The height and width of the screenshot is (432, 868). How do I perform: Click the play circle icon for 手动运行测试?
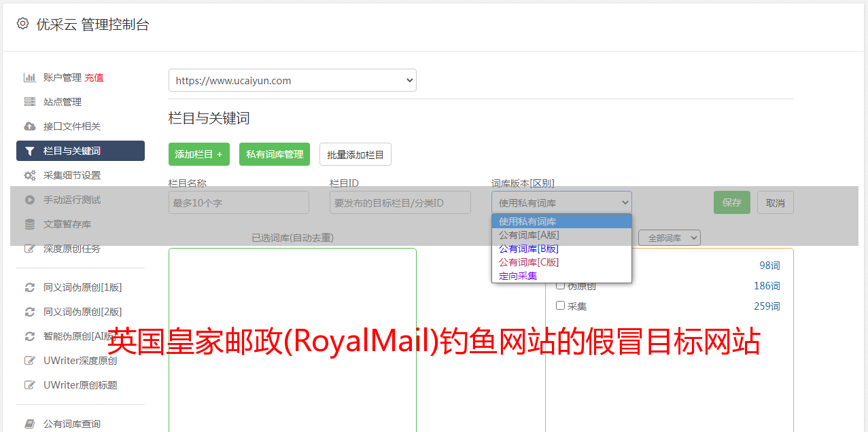(x=30, y=200)
